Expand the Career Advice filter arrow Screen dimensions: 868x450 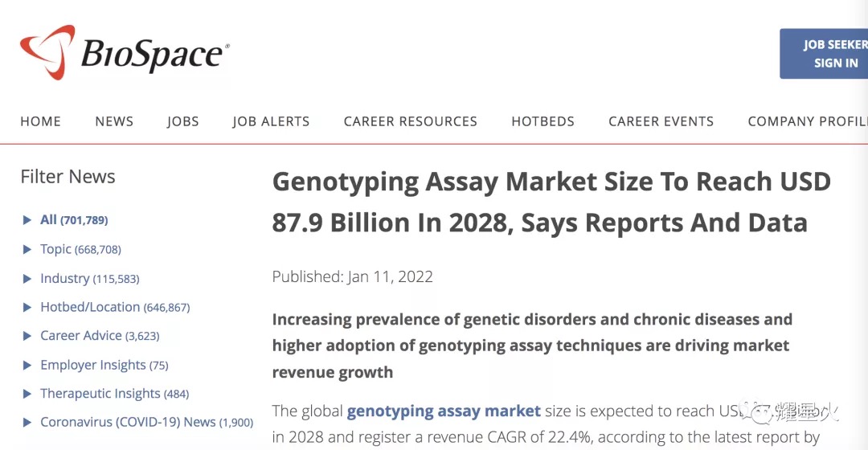coord(27,336)
